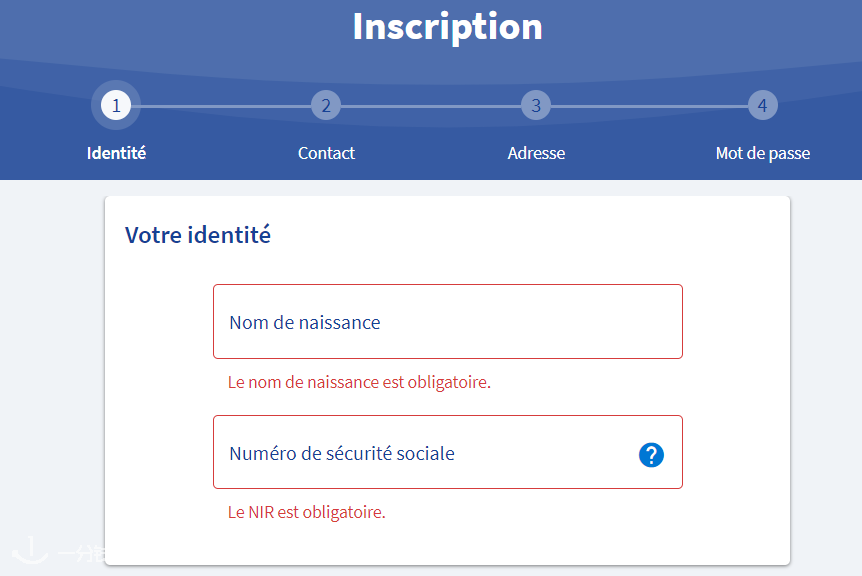Click the Inscription page title
This screenshot has width=862, height=576.
[x=447, y=26]
